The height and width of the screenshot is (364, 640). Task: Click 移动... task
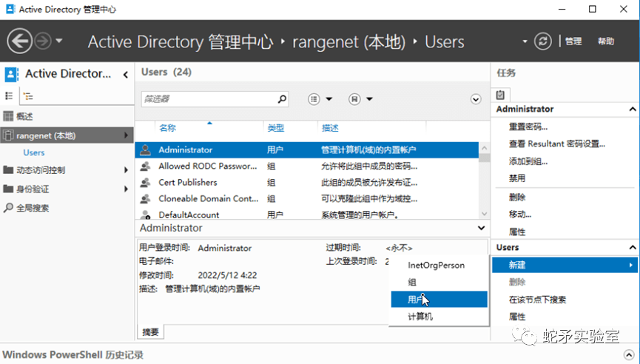coord(520,215)
